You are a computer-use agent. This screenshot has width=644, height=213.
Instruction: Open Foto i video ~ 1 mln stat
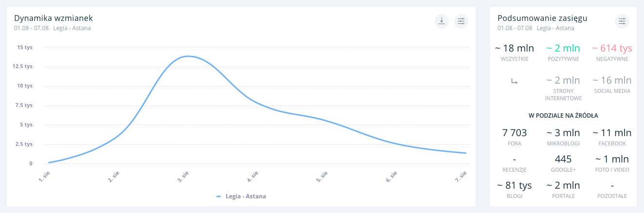tap(612, 159)
